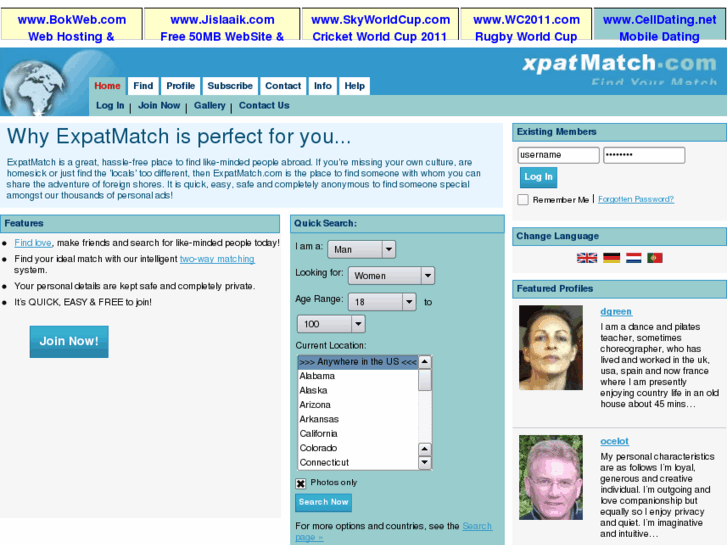Choose the Portuguese flag language
The width and height of the screenshot is (727, 545).
click(x=655, y=258)
